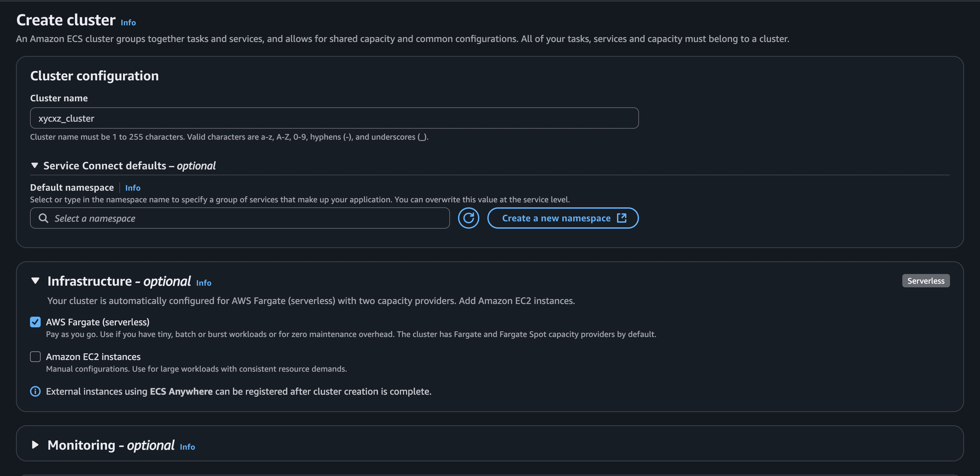Open Info next to Infrastructure heading
The width and height of the screenshot is (980, 476).
pos(204,282)
